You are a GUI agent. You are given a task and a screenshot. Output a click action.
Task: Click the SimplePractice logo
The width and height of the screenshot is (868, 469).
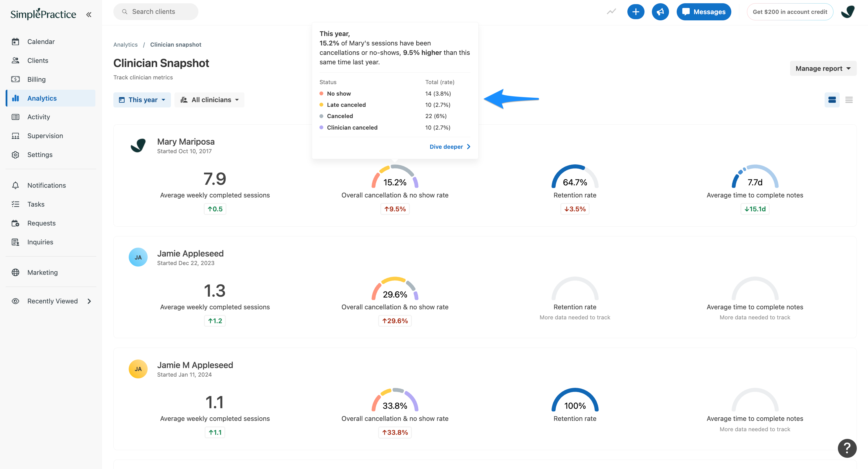43,14
